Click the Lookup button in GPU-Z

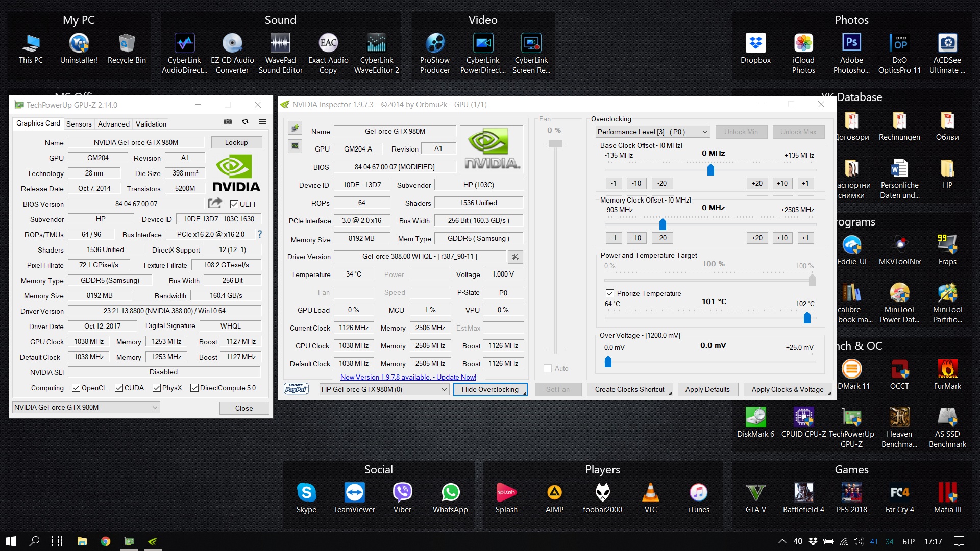pos(236,142)
